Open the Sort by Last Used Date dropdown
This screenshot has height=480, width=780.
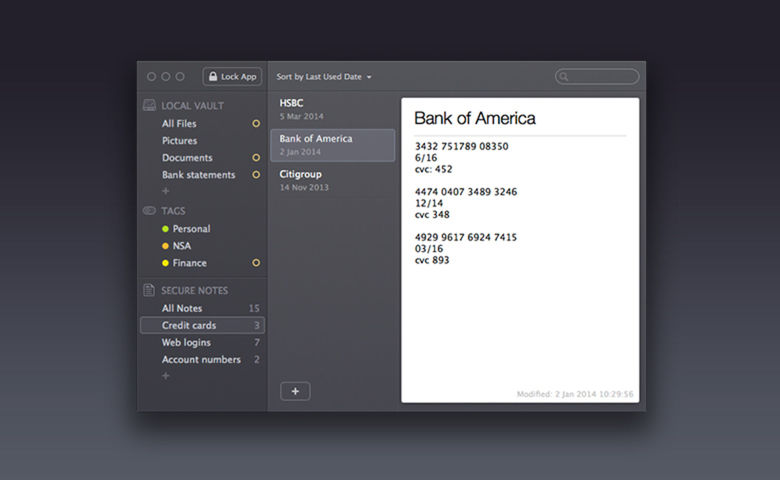(324, 77)
